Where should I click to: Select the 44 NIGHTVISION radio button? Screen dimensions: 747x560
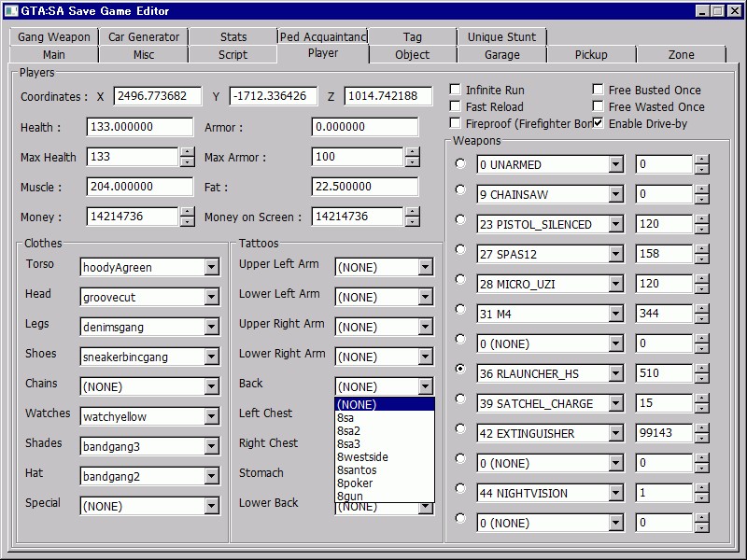460,488
